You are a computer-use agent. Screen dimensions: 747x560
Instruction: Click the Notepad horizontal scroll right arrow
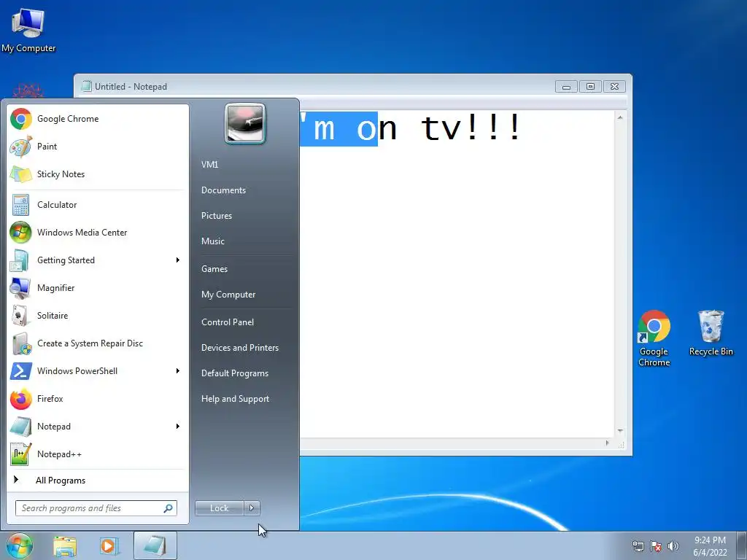tap(607, 443)
